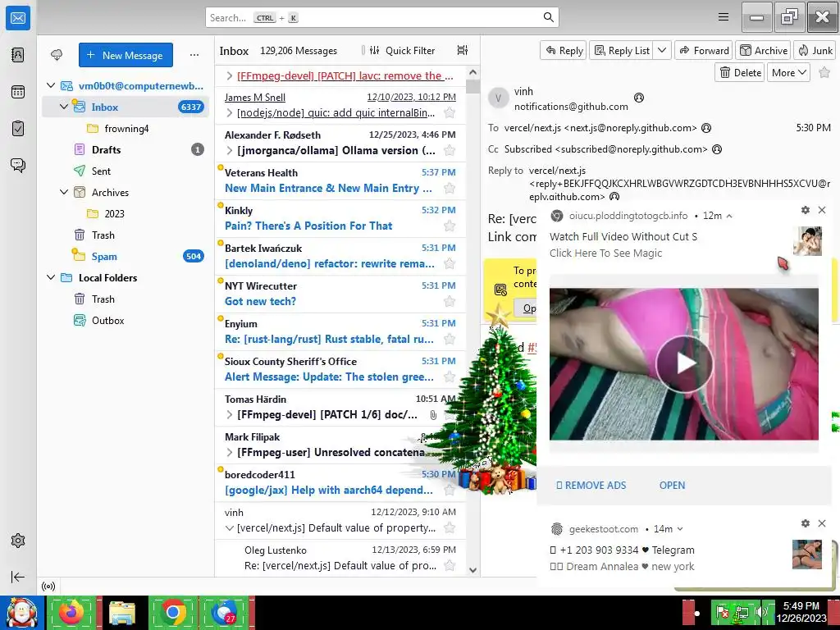Image resolution: width=840 pixels, height=630 pixels.
Task: Star the Oleg Lustenko reply message
Action: 450,565
